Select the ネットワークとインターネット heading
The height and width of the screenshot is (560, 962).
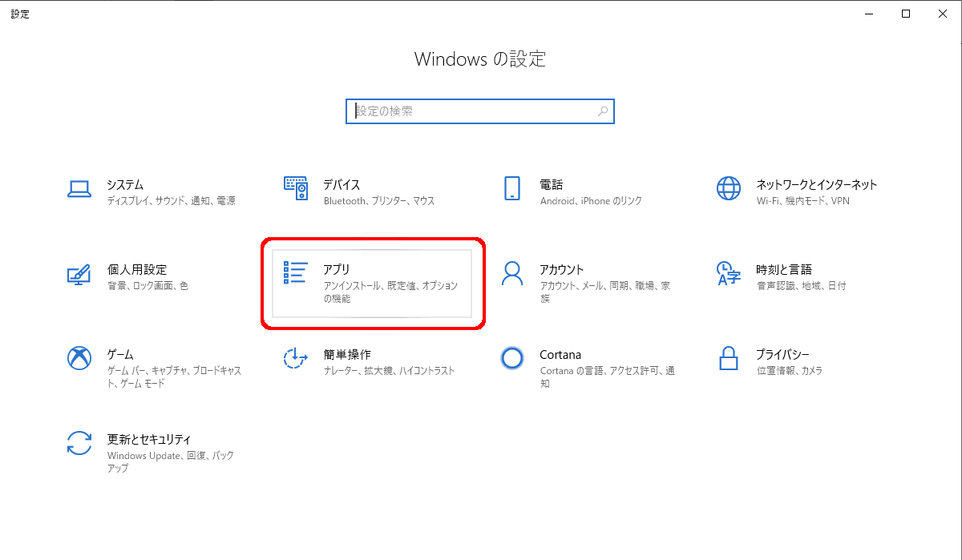(x=817, y=184)
